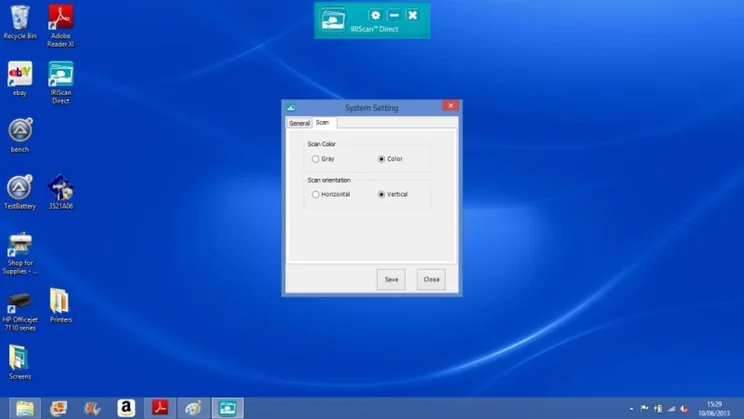Open HP Officejet 7110 series shortcut
The height and width of the screenshot is (419, 744).
coord(20,302)
